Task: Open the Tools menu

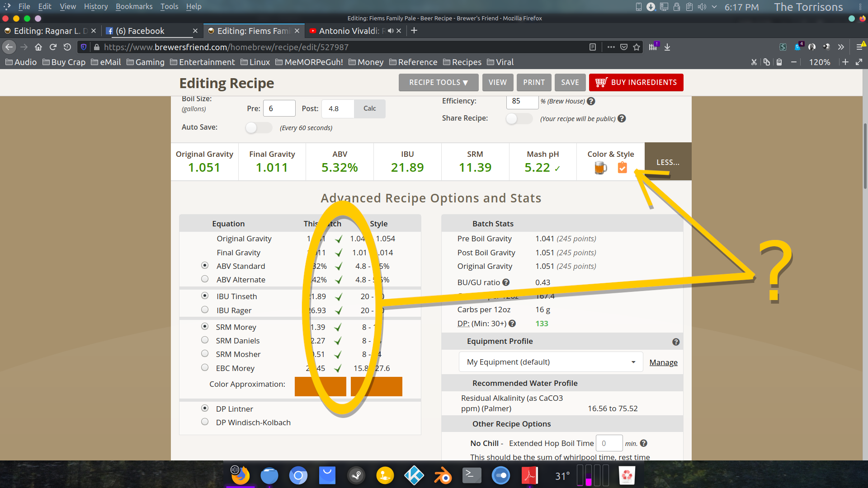Action: click(x=169, y=6)
